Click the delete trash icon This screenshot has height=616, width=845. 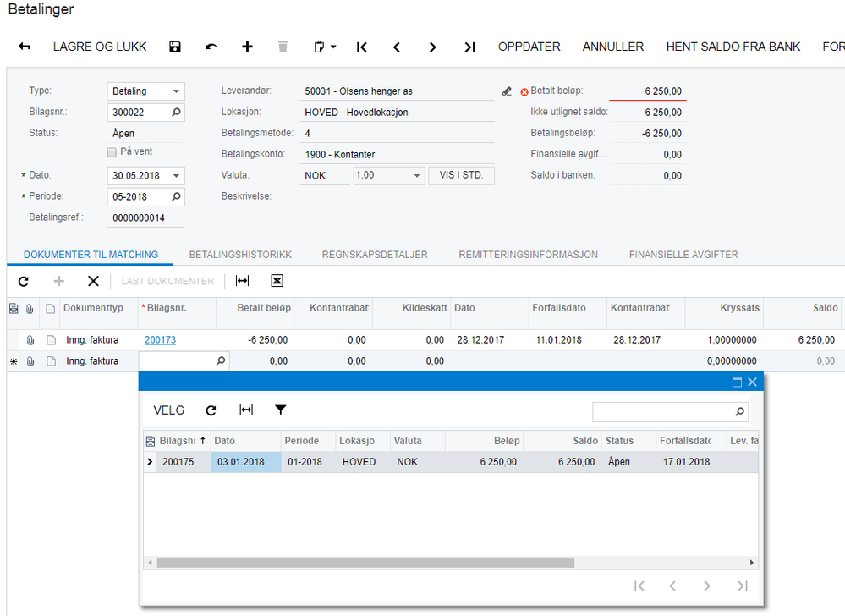pyautogui.click(x=283, y=47)
